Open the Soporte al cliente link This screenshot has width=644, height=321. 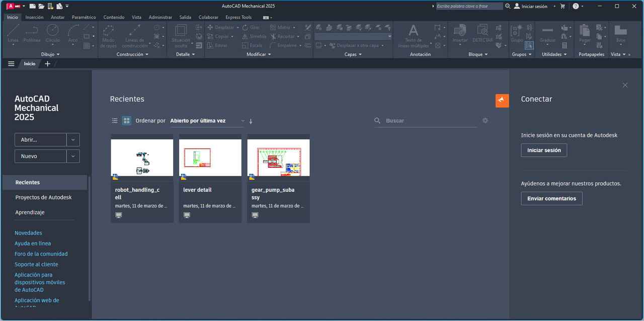click(36, 265)
